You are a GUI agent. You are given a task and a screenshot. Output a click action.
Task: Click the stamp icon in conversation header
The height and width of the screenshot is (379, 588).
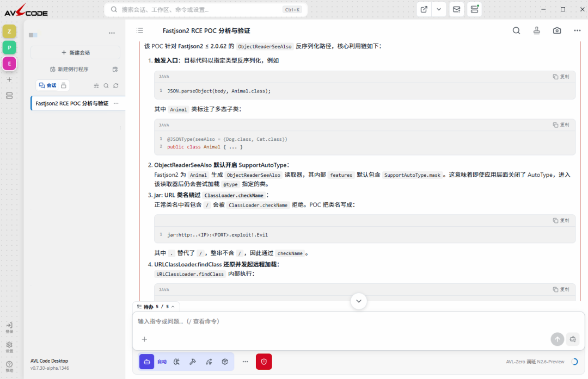[537, 30]
